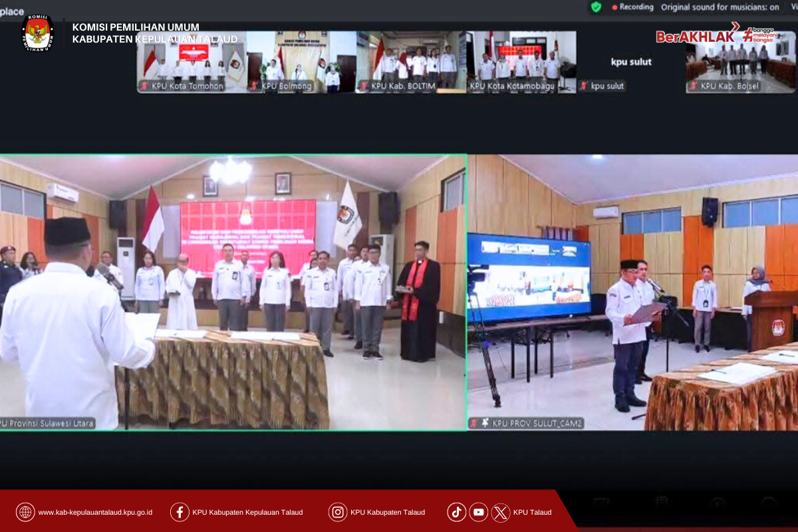
Task: Click the muted mic icon on KPU Bolmong
Action: pos(255,86)
